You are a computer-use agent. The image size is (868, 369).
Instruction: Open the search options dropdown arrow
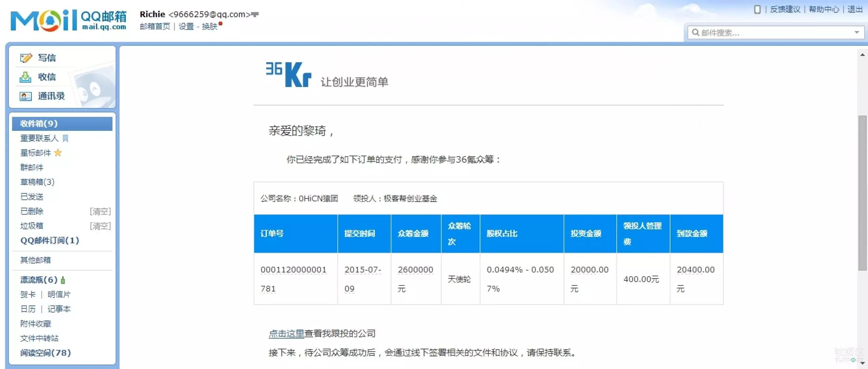(857, 32)
